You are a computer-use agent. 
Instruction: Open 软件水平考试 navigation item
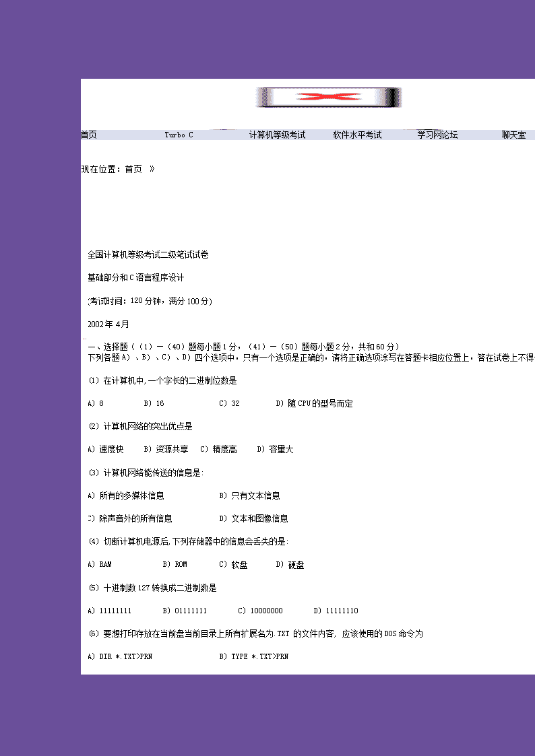pyautogui.click(x=358, y=135)
